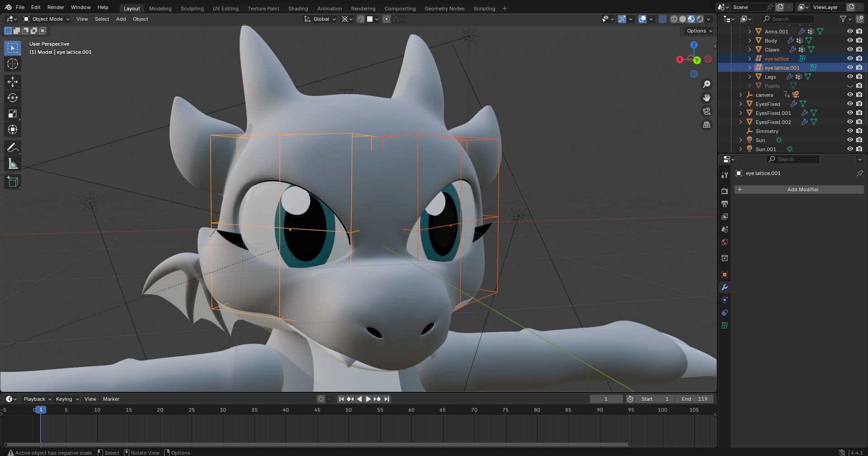Open the Playback dropdown

[x=37, y=399]
